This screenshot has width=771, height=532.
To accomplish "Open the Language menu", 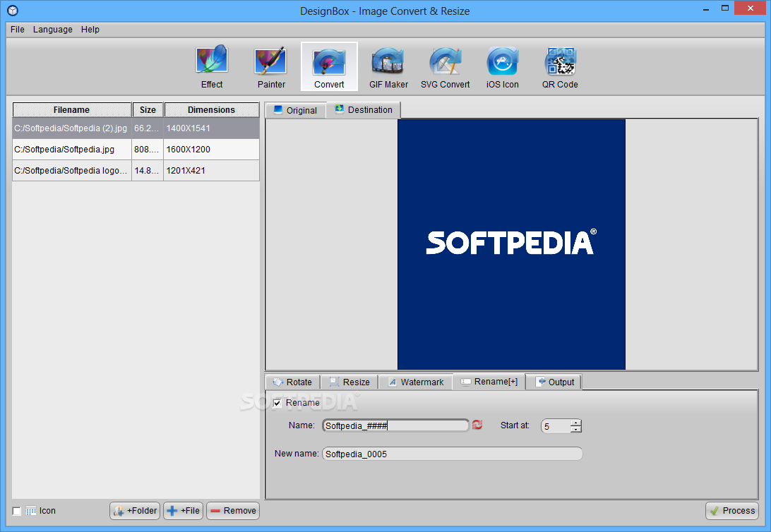I will coord(53,30).
